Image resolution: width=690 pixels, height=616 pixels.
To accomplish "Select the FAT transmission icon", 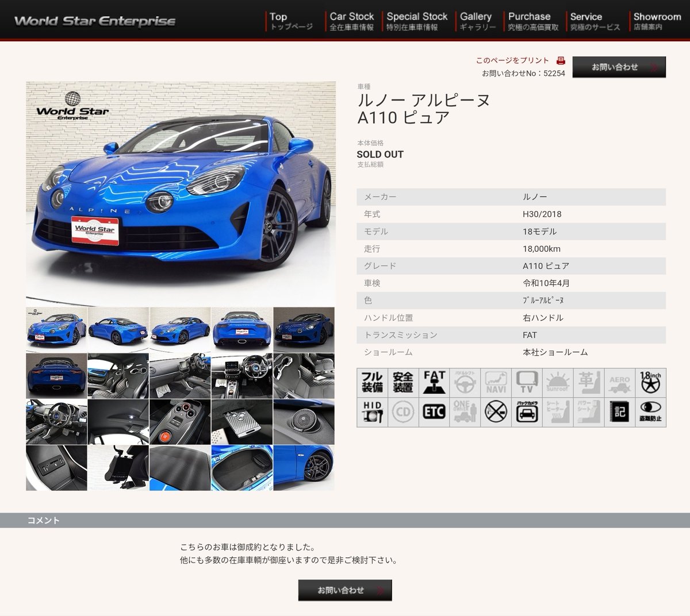I will (434, 382).
